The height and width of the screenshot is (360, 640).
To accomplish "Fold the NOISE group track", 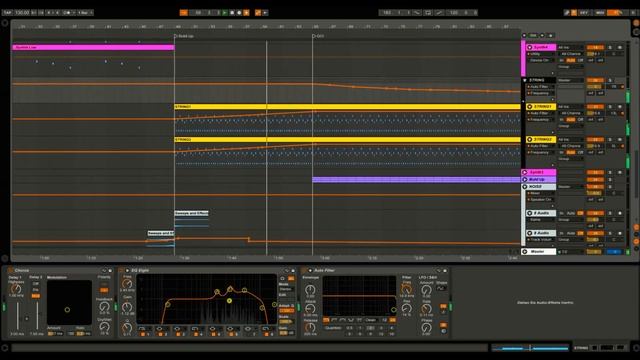I will pos(525,187).
